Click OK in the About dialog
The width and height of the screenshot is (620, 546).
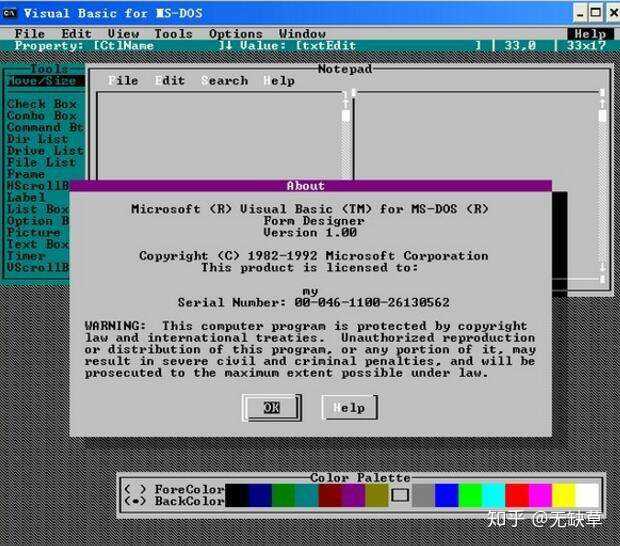[272, 408]
